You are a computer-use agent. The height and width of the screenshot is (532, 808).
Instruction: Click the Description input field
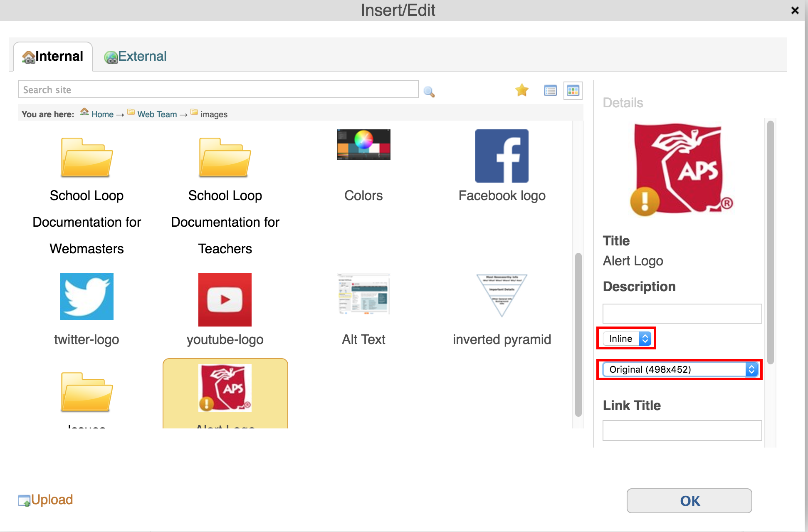[x=682, y=314]
